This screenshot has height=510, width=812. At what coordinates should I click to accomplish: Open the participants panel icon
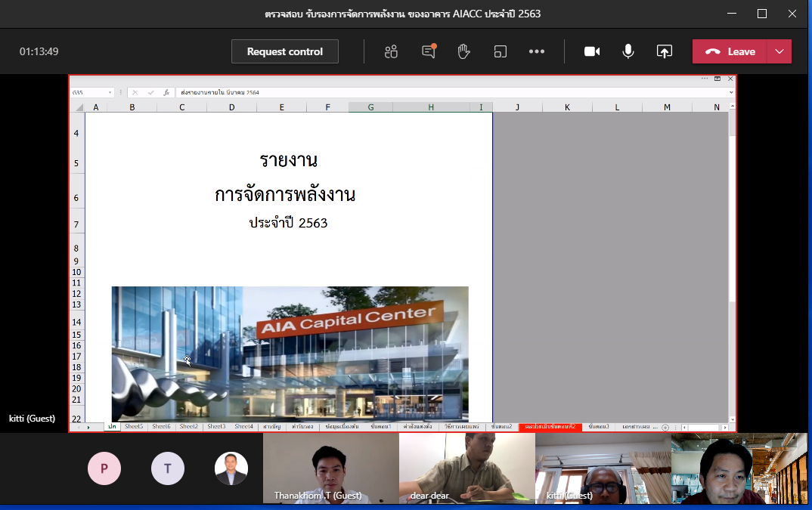[x=391, y=52]
